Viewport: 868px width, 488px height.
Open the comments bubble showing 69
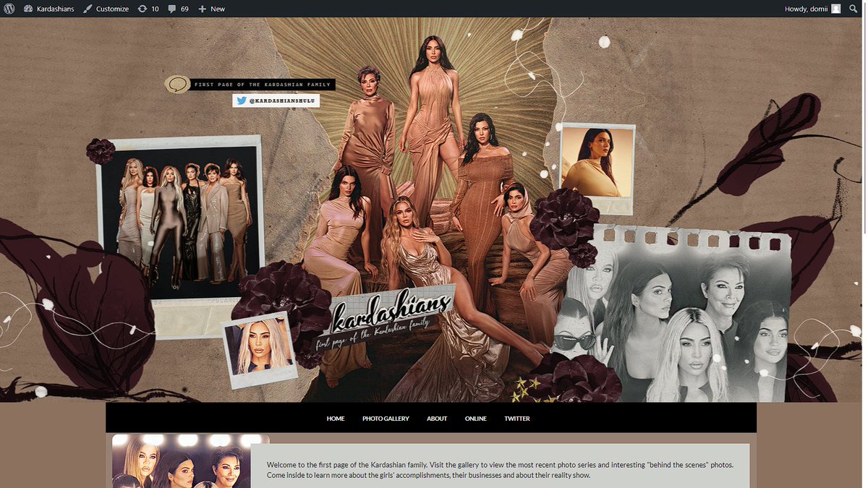178,9
